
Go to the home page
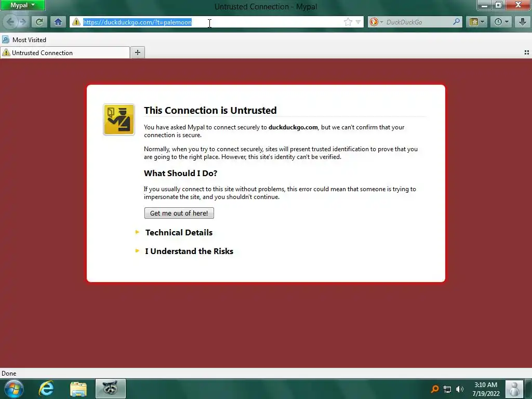coord(58,22)
